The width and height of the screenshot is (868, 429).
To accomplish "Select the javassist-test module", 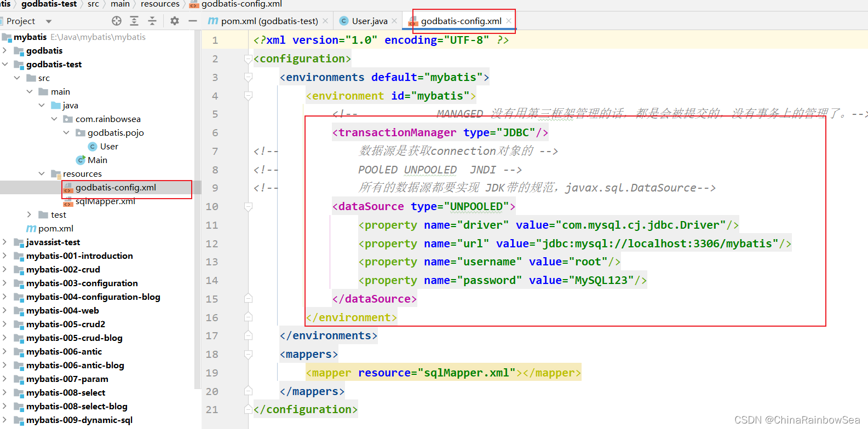I will click(x=53, y=242).
